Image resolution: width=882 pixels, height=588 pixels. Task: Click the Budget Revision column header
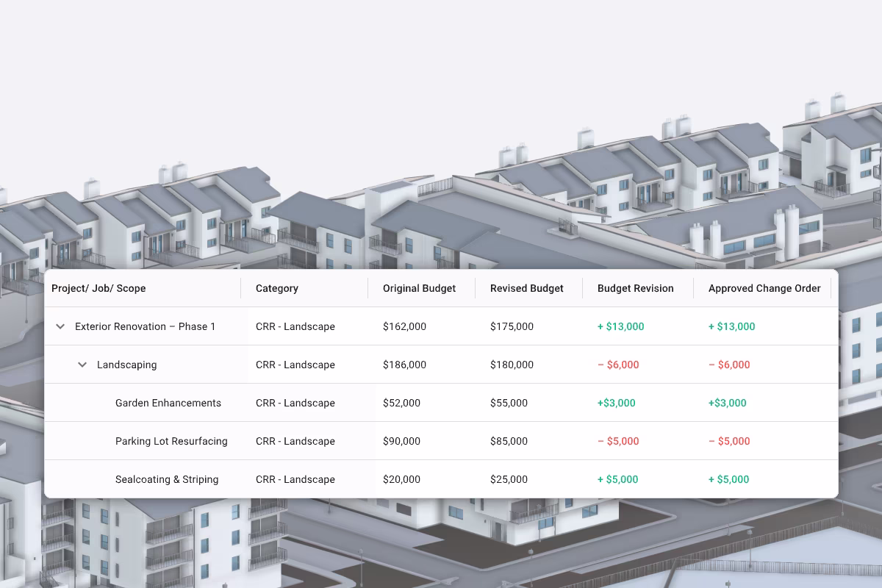(x=636, y=288)
